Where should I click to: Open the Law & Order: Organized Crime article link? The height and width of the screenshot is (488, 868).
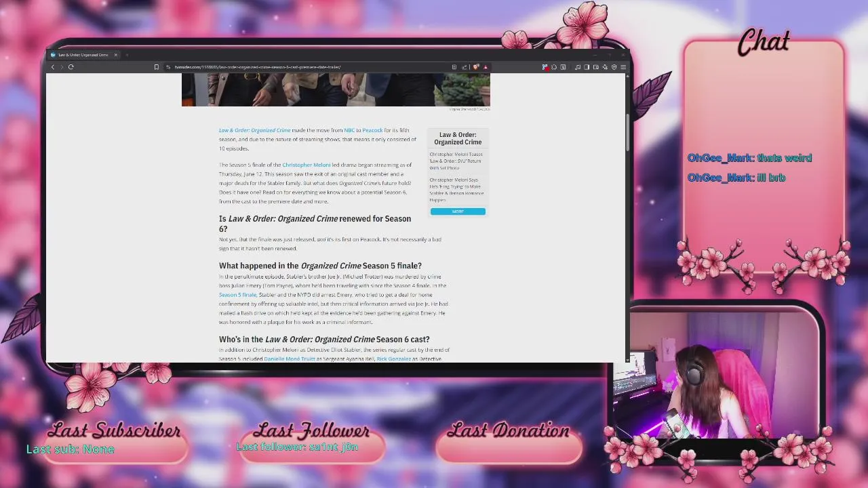pos(254,130)
